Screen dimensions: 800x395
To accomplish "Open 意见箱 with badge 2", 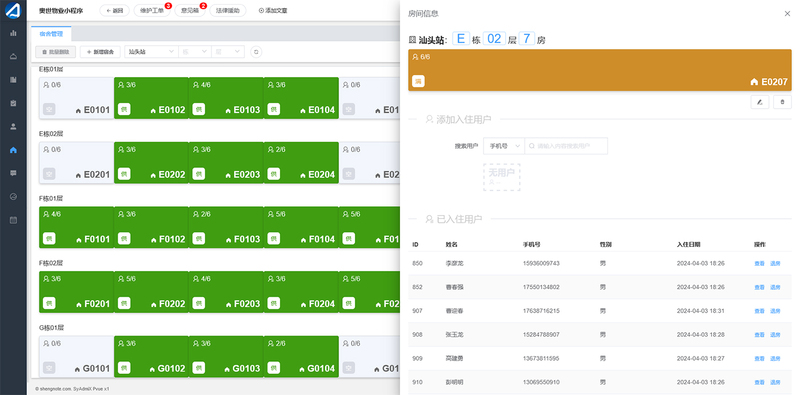I will click(x=190, y=10).
